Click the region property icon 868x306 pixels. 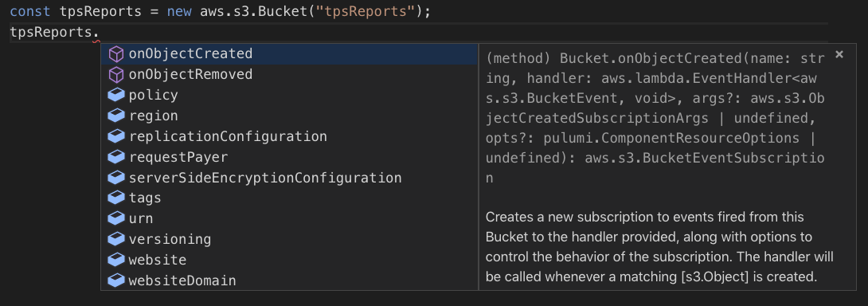pyautogui.click(x=115, y=116)
